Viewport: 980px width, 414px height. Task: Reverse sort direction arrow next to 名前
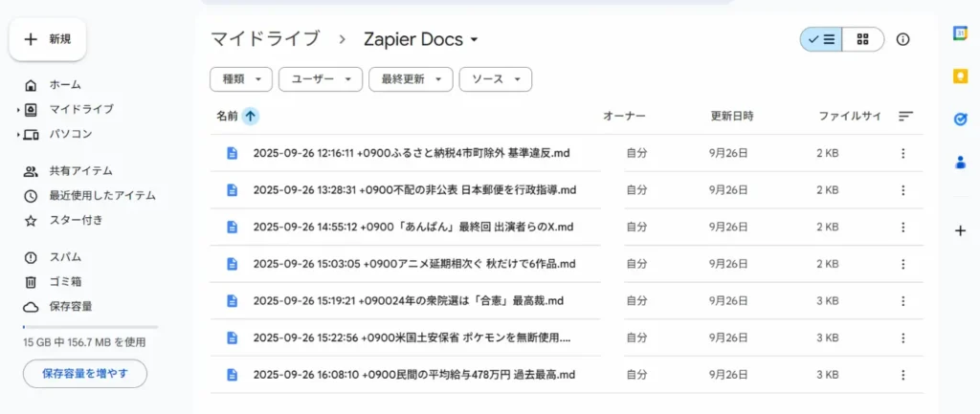(251, 116)
